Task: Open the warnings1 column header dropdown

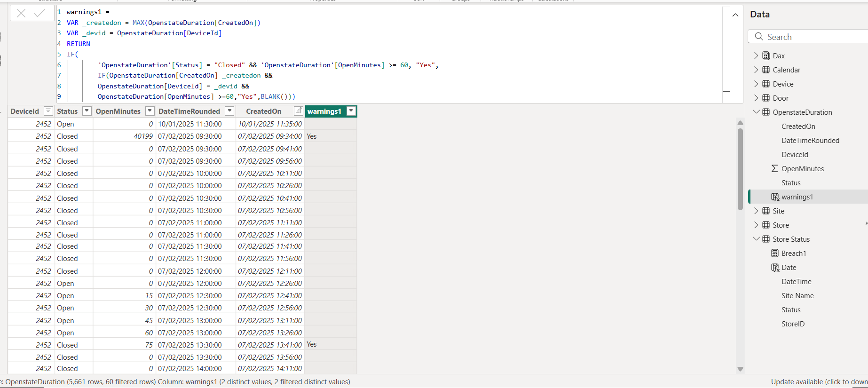Action: [351, 111]
